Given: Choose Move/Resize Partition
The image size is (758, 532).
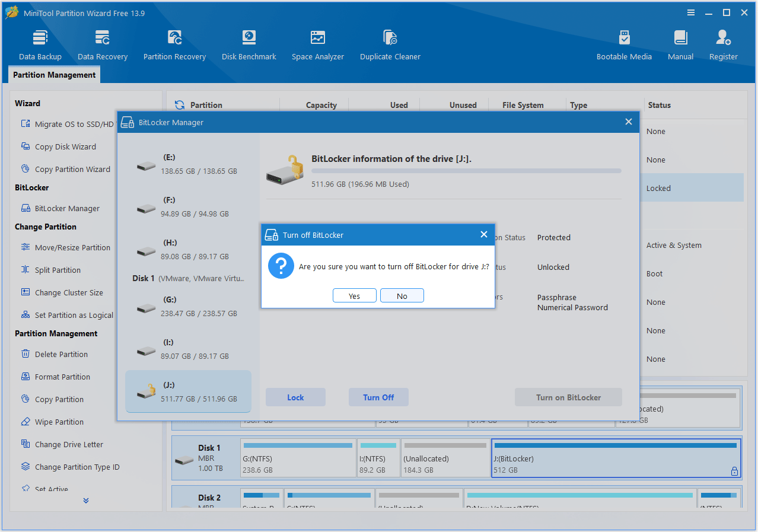Looking at the screenshot, I should pyautogui.click(x=65, y=247).
